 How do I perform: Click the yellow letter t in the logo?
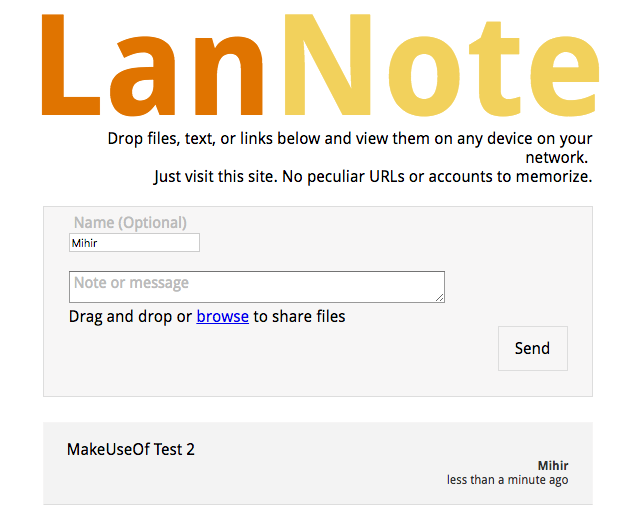495,69
